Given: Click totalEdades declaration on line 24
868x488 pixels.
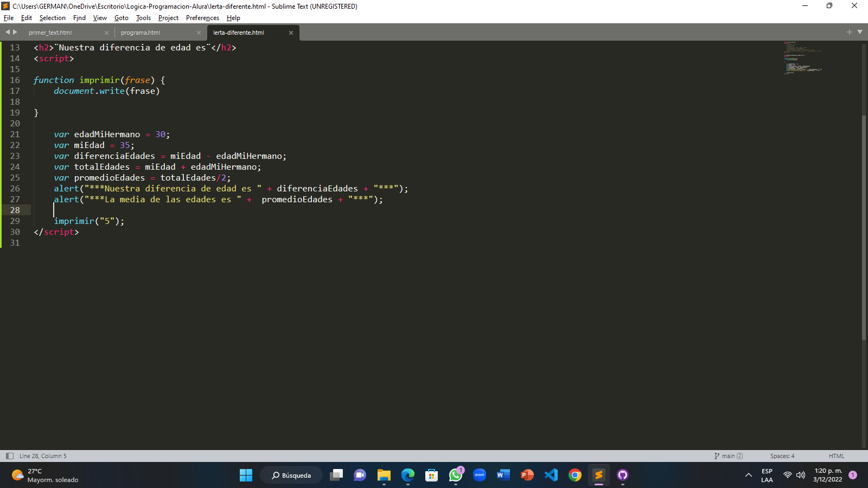Looking at the screenshot, I should point(102,167).
